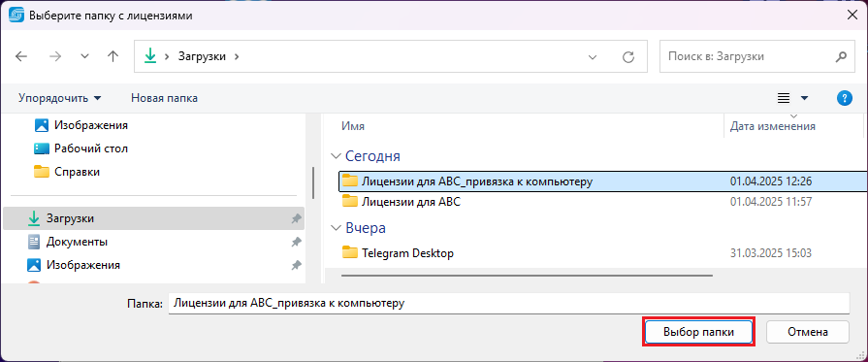The height and width of the screenshot is (362, 868).
Task: Sort by Имя column header
Action: (x=353, y=126)
